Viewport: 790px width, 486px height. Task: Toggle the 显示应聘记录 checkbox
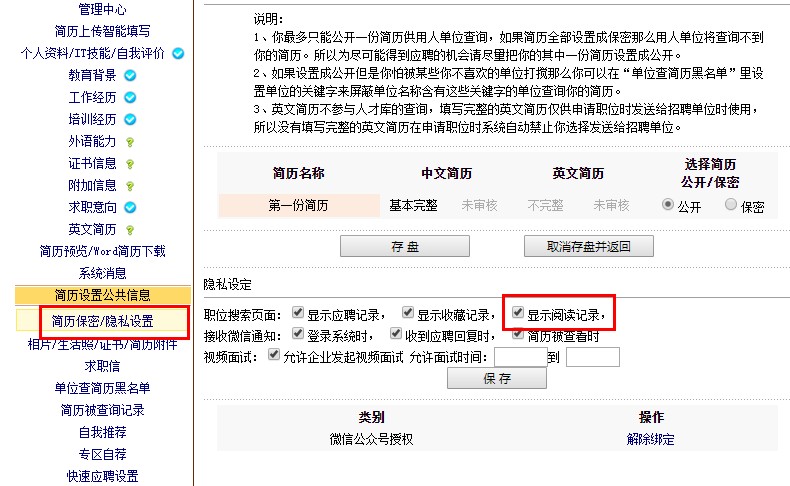click(x=298, y=313)
